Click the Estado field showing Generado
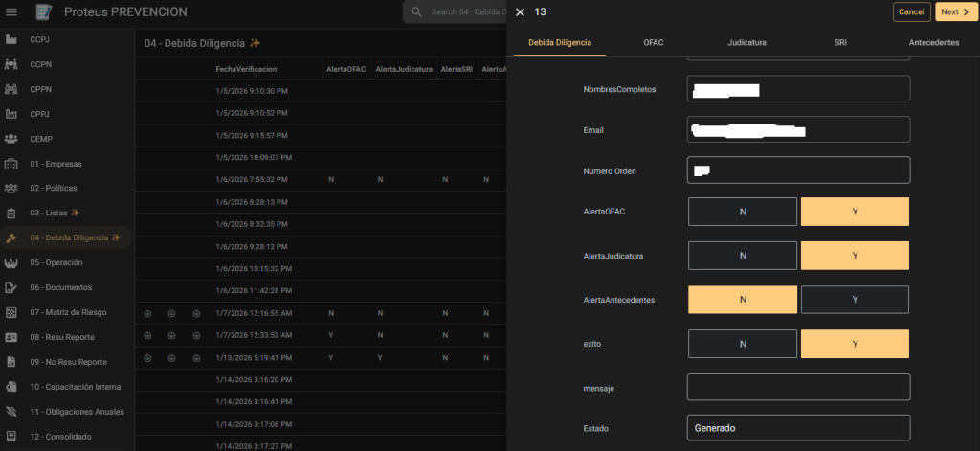The image size is (980, 451). [x=798, y=428]
